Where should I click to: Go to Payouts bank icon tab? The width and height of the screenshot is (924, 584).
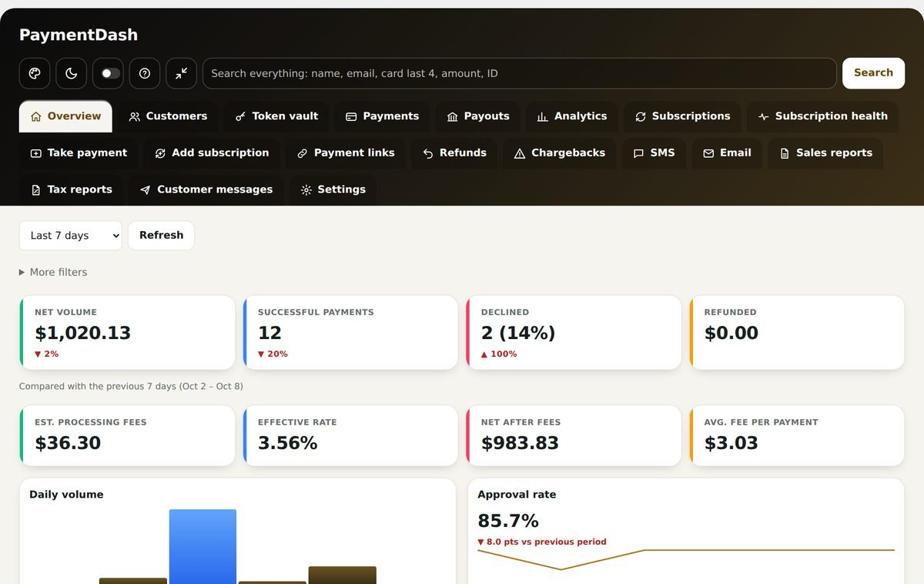[478, 116]
